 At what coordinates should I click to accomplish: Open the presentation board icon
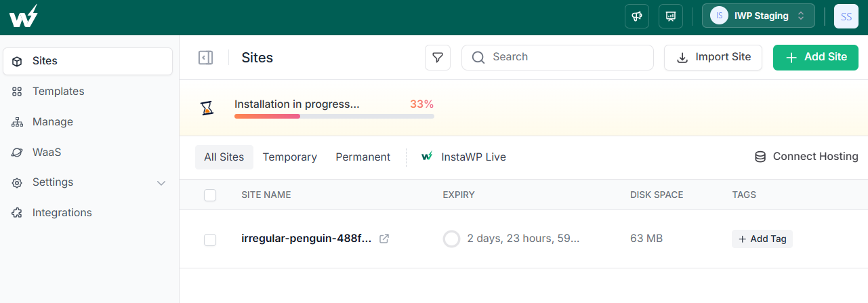671,16
